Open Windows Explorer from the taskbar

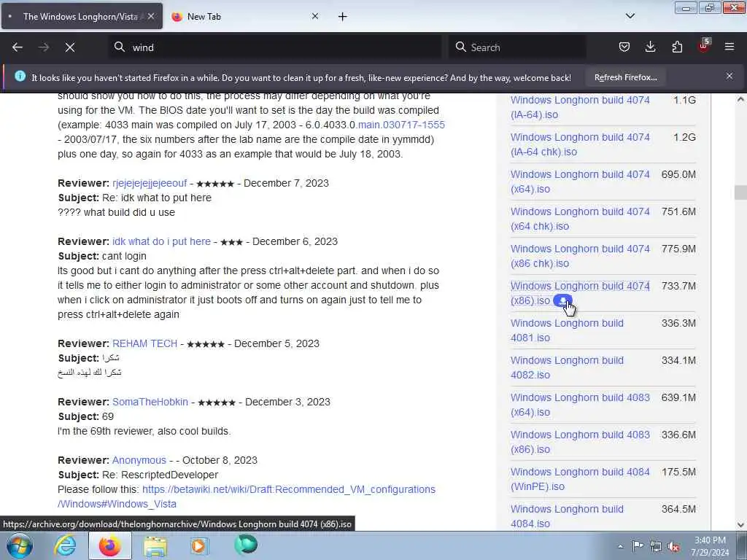[x=155, y=545]
